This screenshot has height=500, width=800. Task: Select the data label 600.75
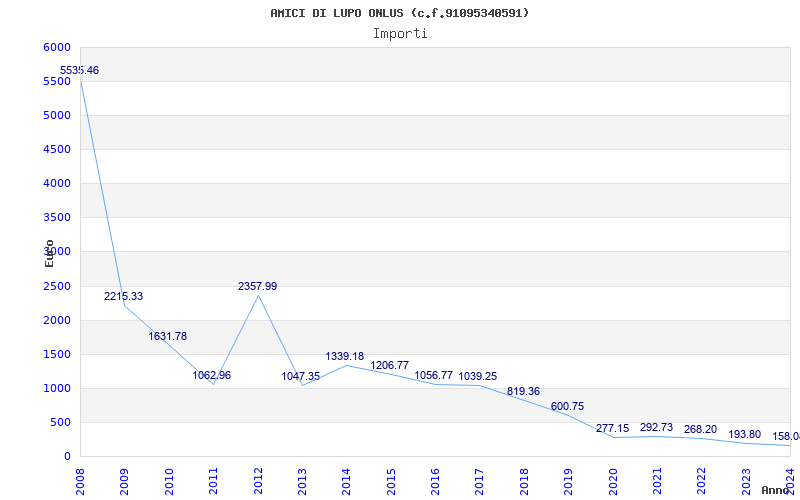pos(567,407)
